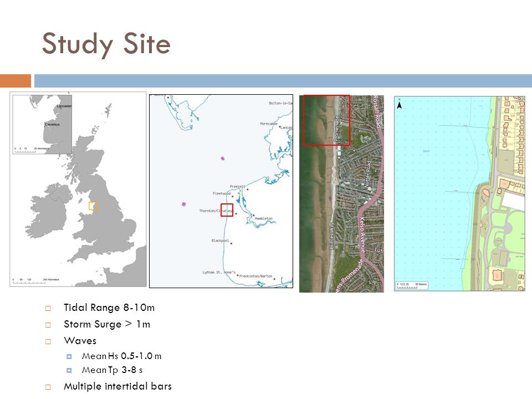Click the lower magenta marker offshore
This screenshot has height=399, width=532.
pos(184,204)
